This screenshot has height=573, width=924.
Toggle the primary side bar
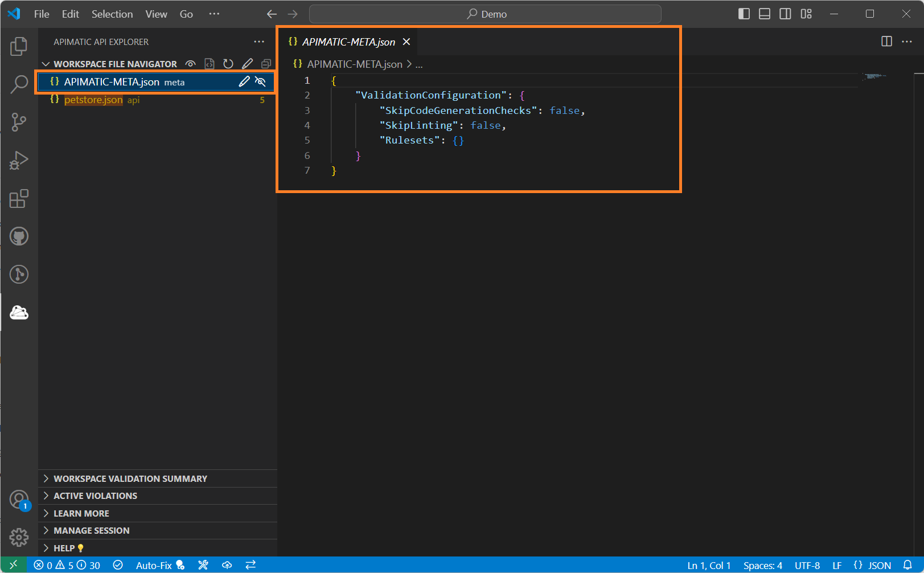tap(744, 14)
